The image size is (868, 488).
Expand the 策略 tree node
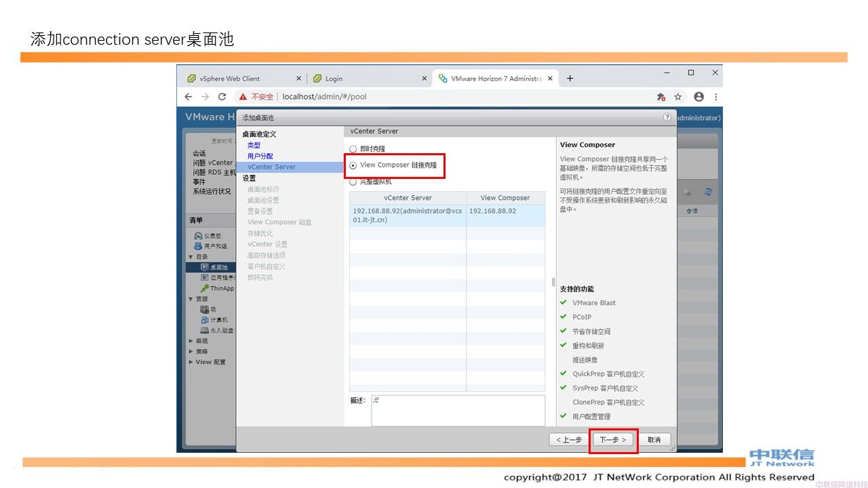(191, 351)
